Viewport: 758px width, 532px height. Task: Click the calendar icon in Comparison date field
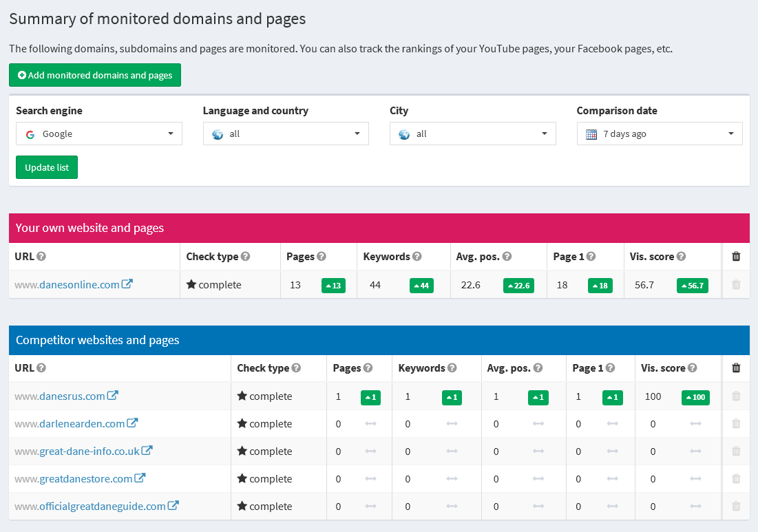coord(591,134)
